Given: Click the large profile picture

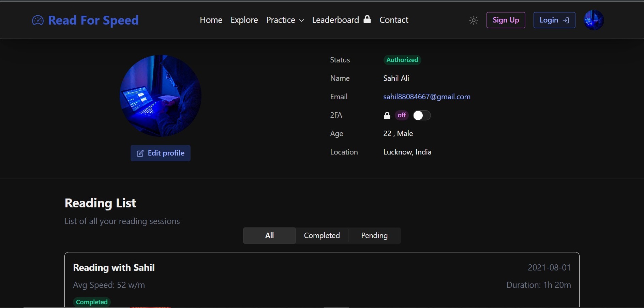Looking at the screenshot, I should (161, 96).
